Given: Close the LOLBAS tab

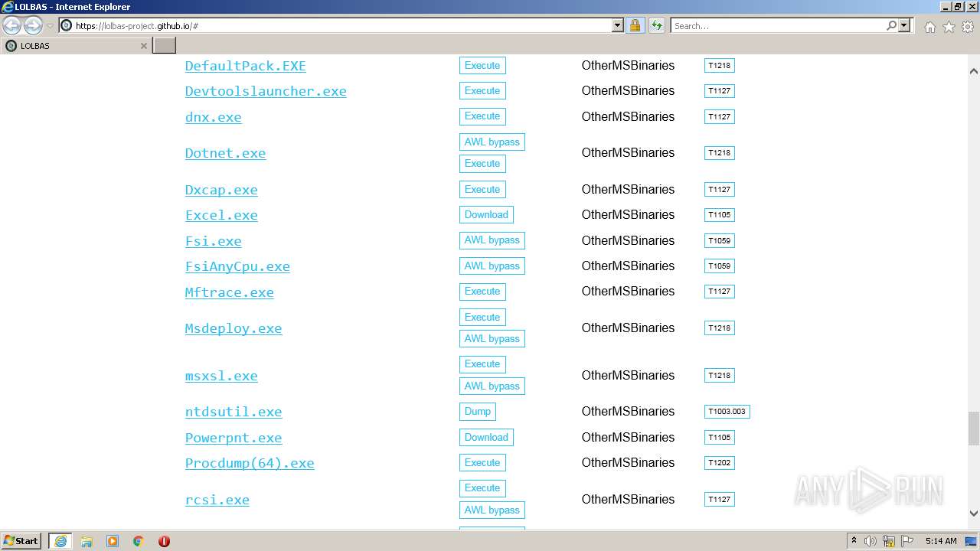Looking at the screenshot, I should point(143,46).
